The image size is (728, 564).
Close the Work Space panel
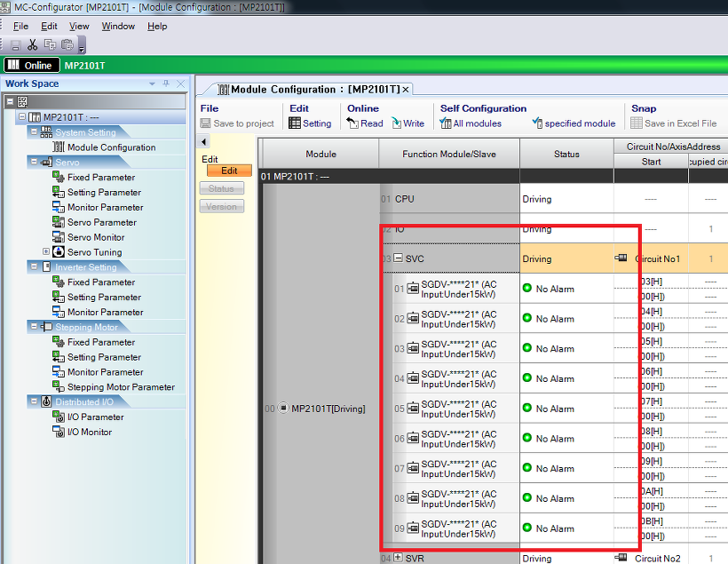[x=180, y=83]
